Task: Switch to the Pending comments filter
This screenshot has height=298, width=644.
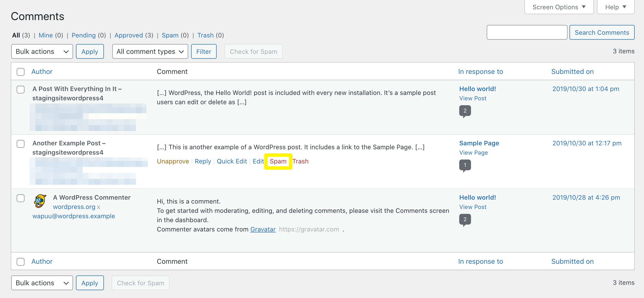Action: tap(84, 35)
